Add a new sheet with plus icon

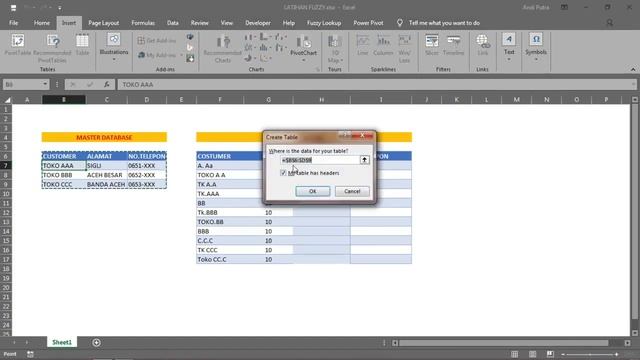coord(96,342)
